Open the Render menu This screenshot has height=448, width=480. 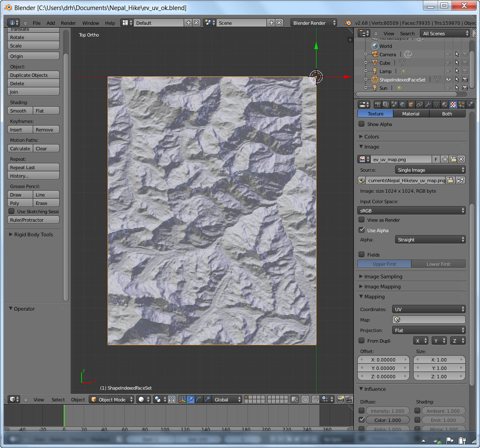pyautogui.click(x=68, y=23)
